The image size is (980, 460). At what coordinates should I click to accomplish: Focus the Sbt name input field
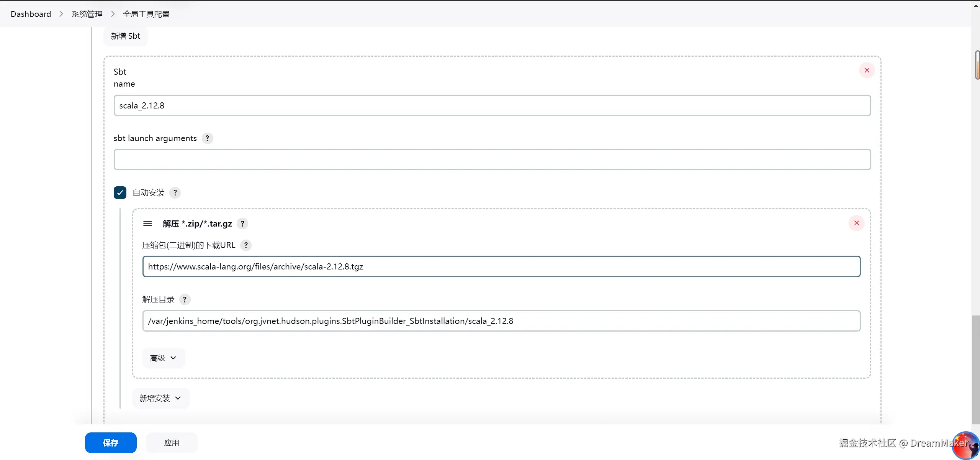492,106
